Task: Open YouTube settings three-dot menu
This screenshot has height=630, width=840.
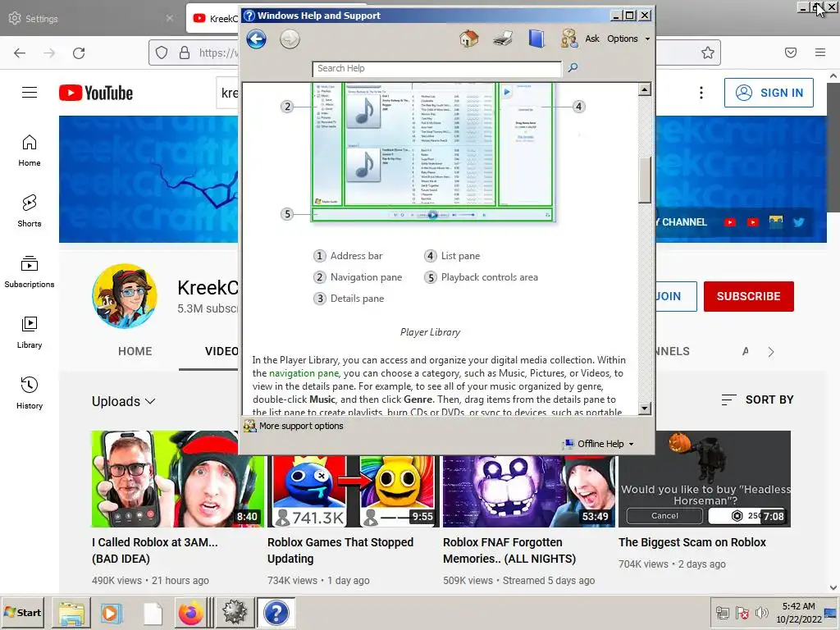Action: coord(701,93)
